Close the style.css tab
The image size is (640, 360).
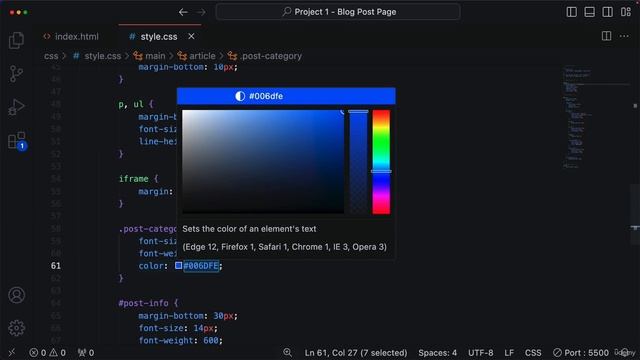coord(191,36)
